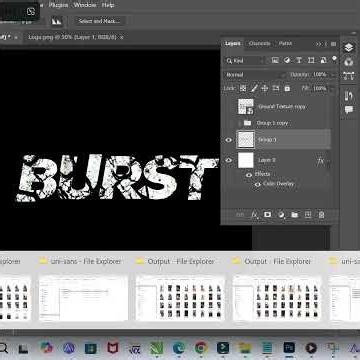Screen dimensions: 360x360
Task: Open the Plugins menu
Action: (x=59, y=5)
